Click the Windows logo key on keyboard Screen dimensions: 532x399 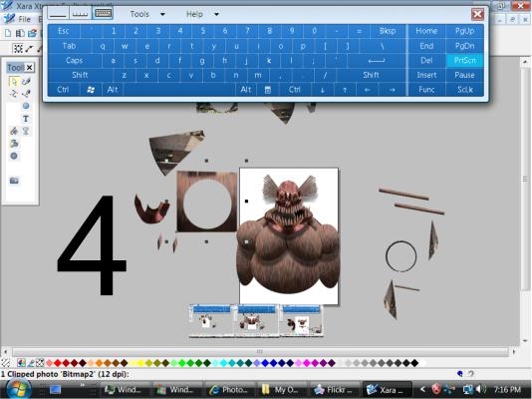pyautogui.click(x=91, y=90)
